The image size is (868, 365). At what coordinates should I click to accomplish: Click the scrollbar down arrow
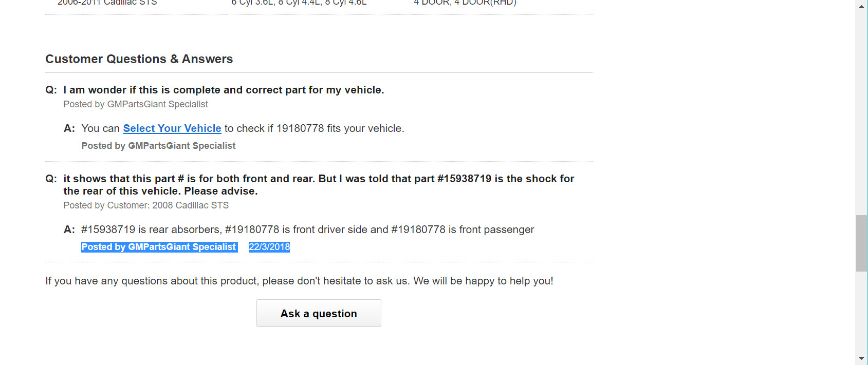click(x=861, y=358)
